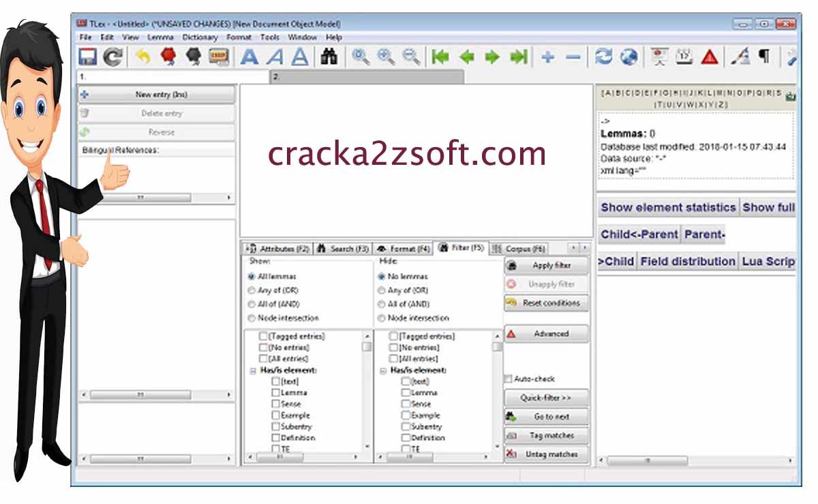
Task: Switch to the Search (F3) tab
Action: (343, 249)
